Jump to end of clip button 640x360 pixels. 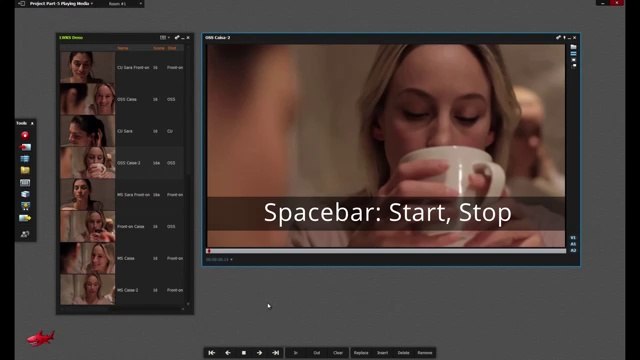tap(276, 353)
